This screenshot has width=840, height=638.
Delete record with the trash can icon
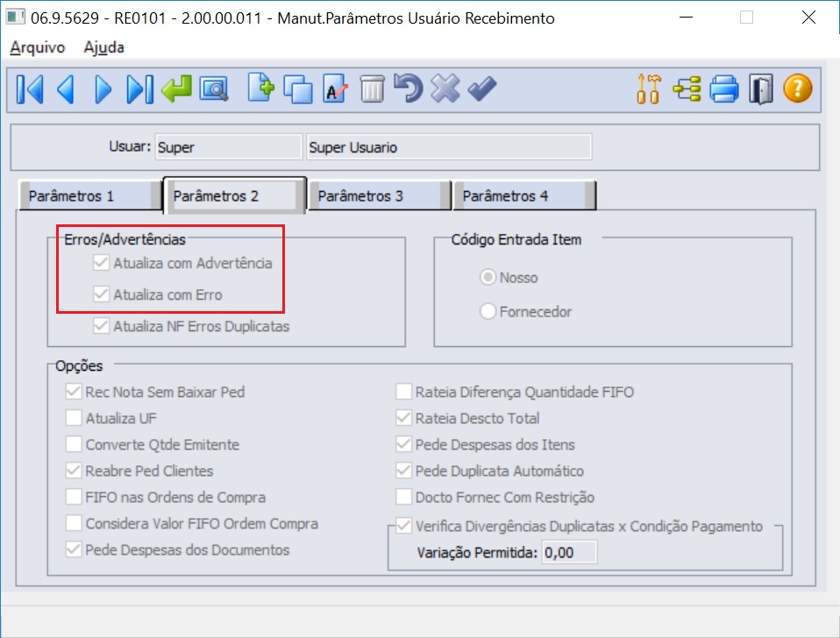click(x=372, y=89)
